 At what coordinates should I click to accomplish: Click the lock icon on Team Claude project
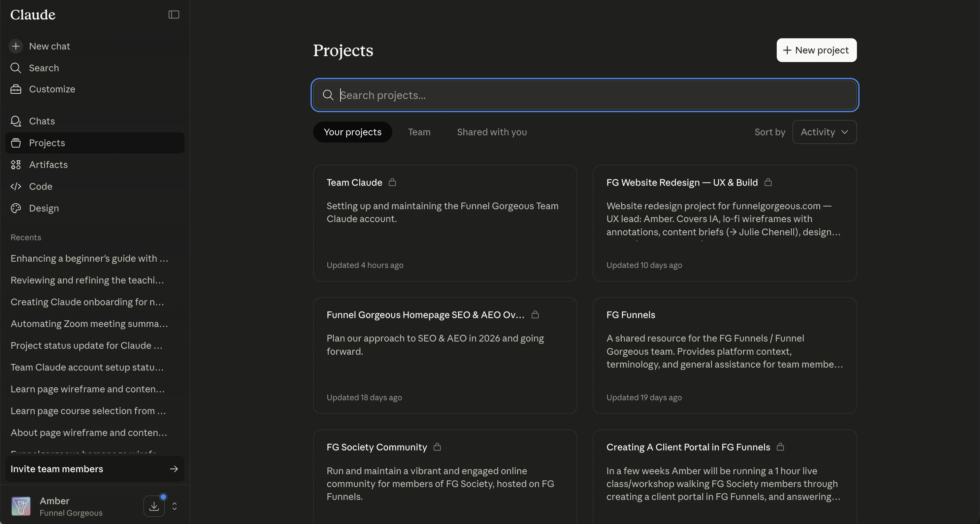click(392, 182)
